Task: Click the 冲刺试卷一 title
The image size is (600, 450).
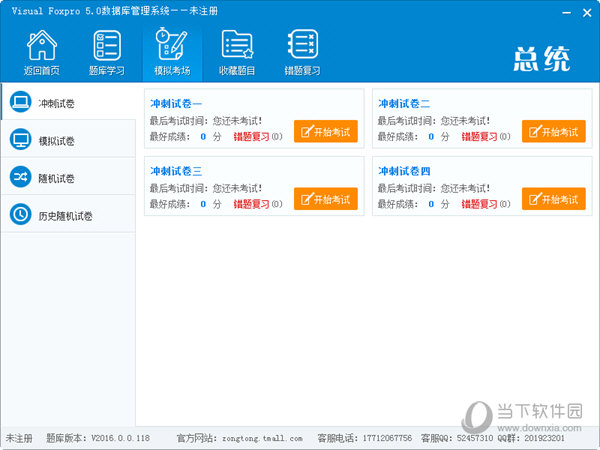Action: click(x=176, y=104)
